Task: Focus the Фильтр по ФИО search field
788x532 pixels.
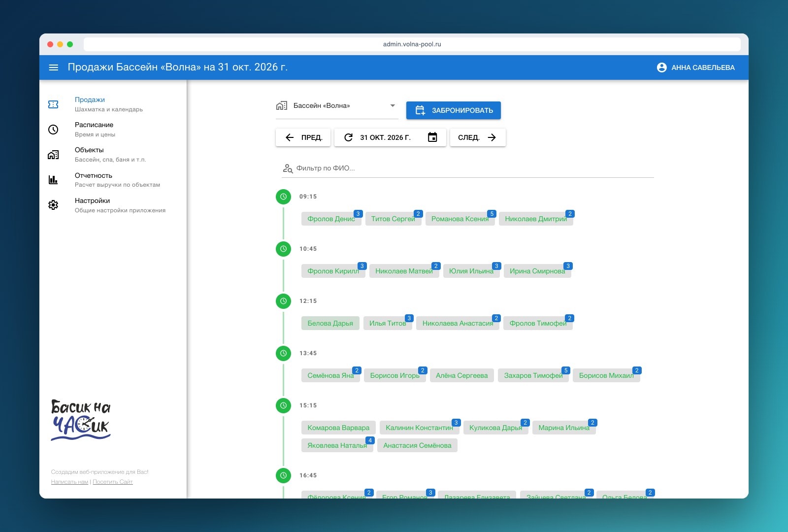Action: pyautogui.click(x=468, y=168)
